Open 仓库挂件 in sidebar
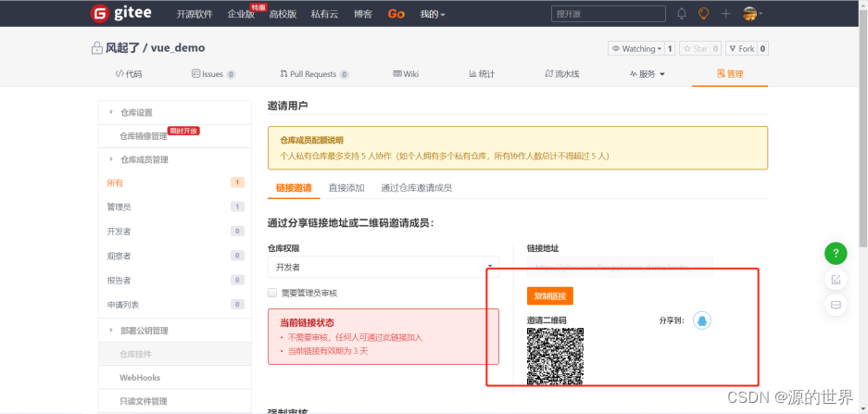868x414 pixels. [x=135, y=354]
